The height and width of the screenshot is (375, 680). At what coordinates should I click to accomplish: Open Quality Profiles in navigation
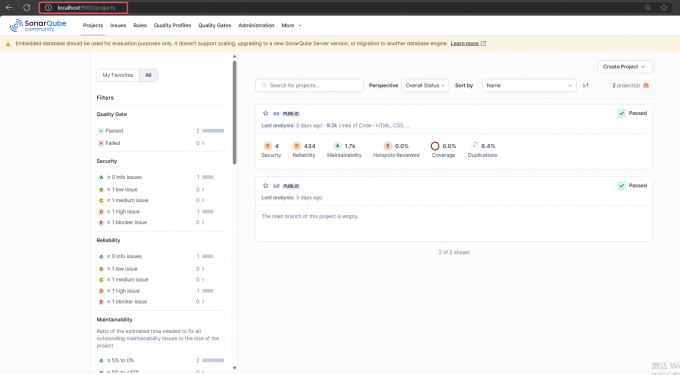[172, 26]
